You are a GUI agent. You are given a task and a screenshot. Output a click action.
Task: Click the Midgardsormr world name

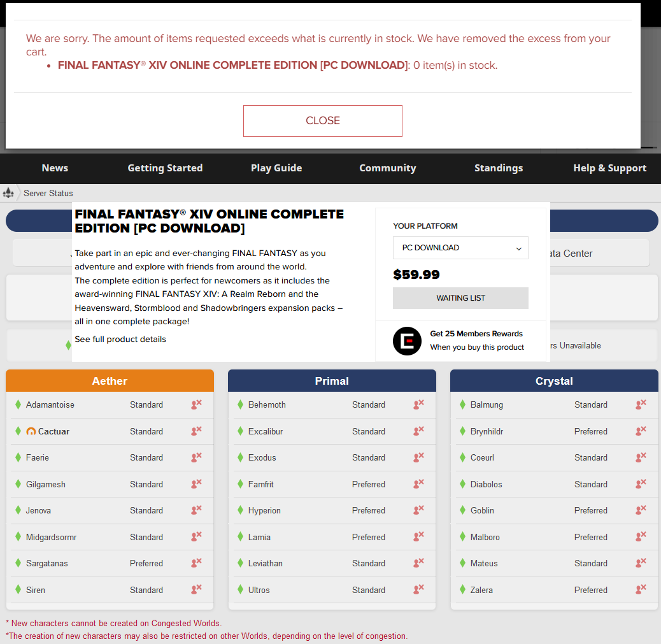click(51, 537)
